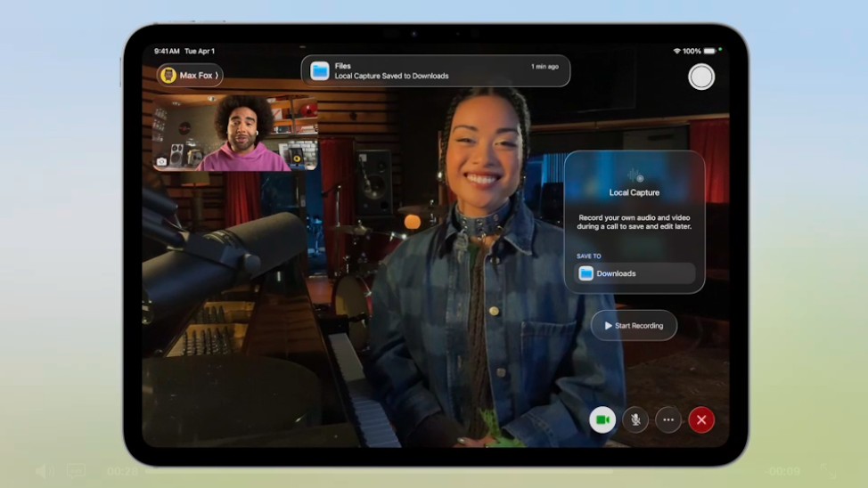Tap the Files app icon in the notification

(320, 71)
